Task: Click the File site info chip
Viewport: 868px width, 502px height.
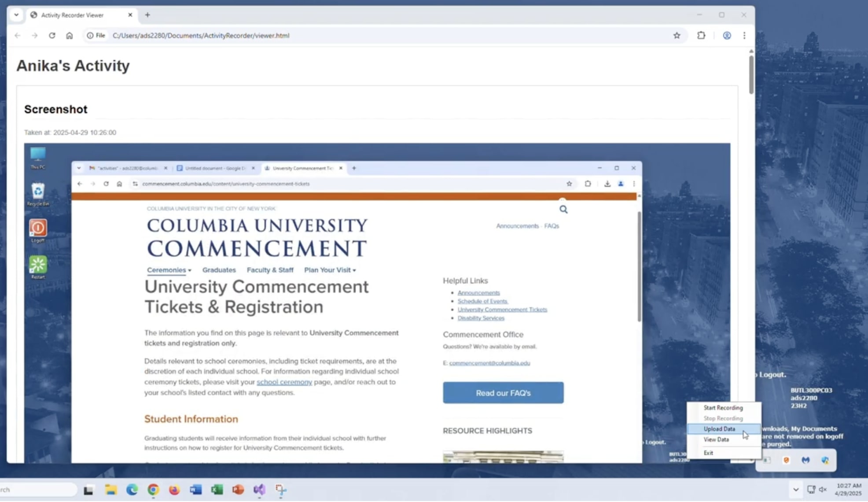Action: (96, 36)
